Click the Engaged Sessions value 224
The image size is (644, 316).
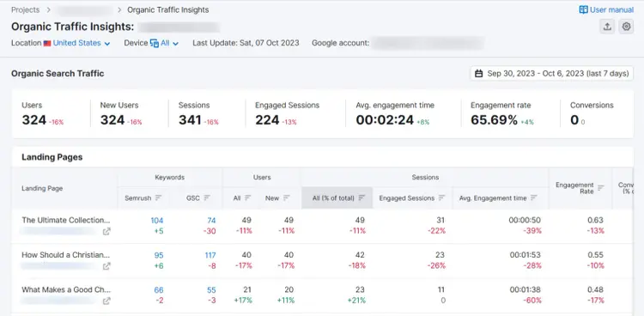267,120
